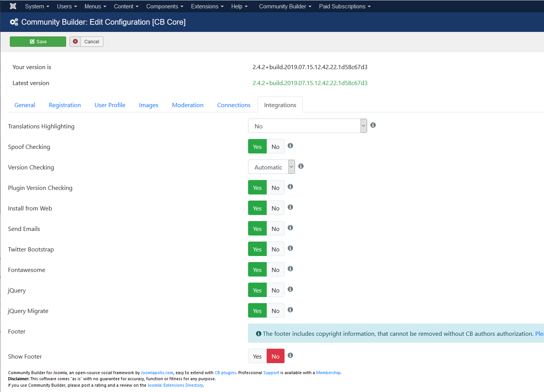Set Send Emails to No
544x392 pixels.
(x=275, y=229)
